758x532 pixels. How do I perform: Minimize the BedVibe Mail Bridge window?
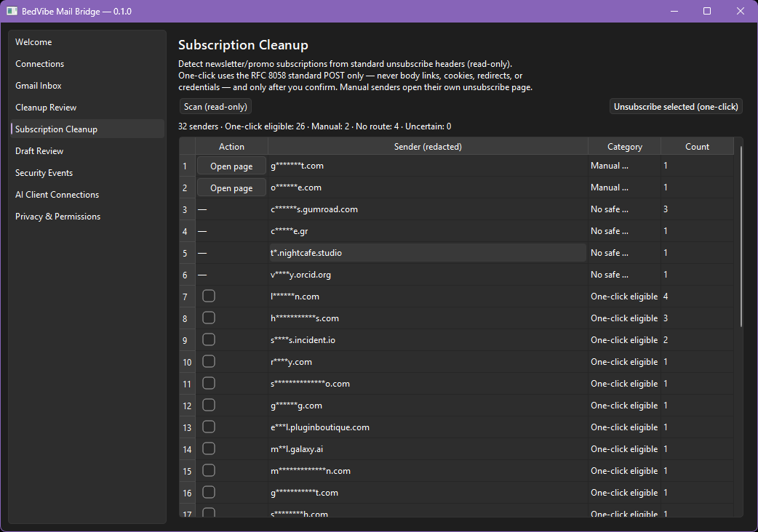[x=674, y=11]
